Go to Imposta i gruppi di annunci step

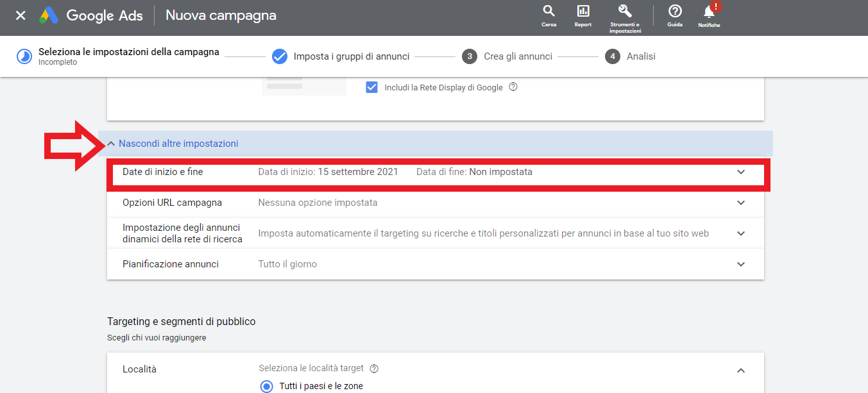point(351,56)
